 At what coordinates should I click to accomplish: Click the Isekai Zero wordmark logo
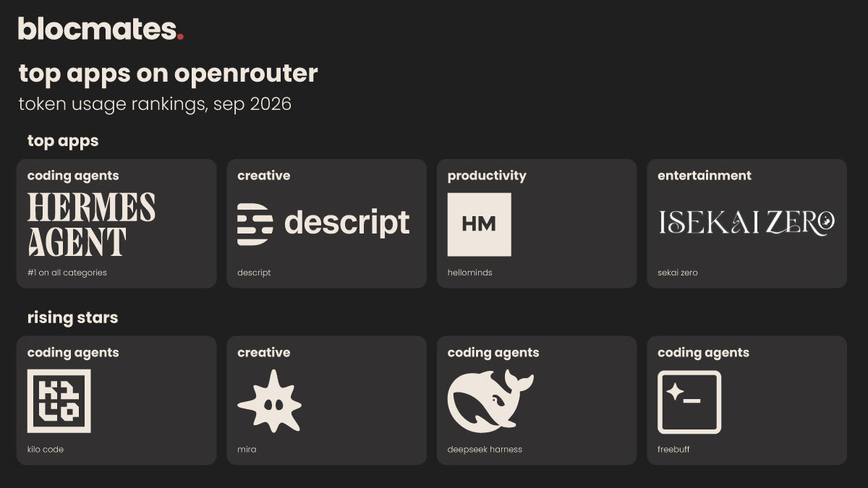click(746, 223)
